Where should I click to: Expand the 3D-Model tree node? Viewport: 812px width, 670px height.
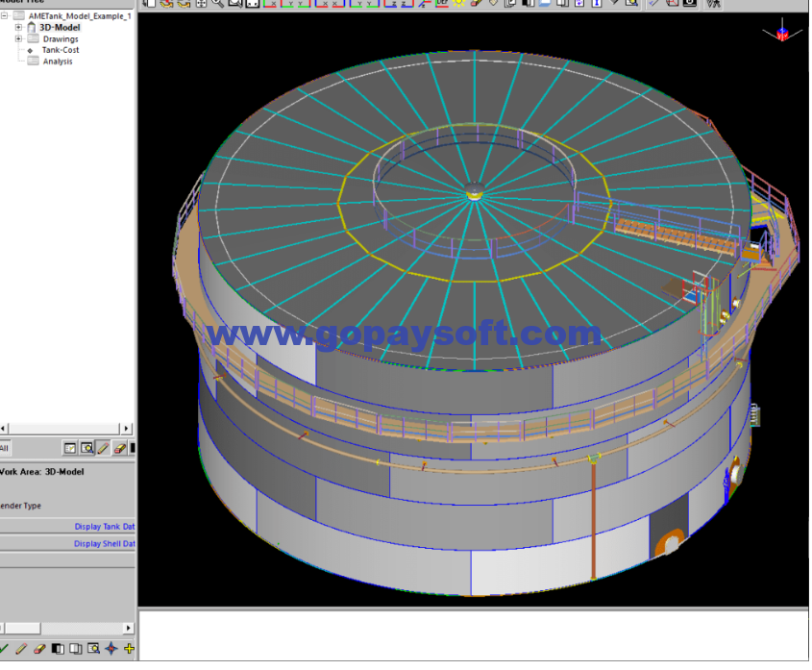pos(18,28)
